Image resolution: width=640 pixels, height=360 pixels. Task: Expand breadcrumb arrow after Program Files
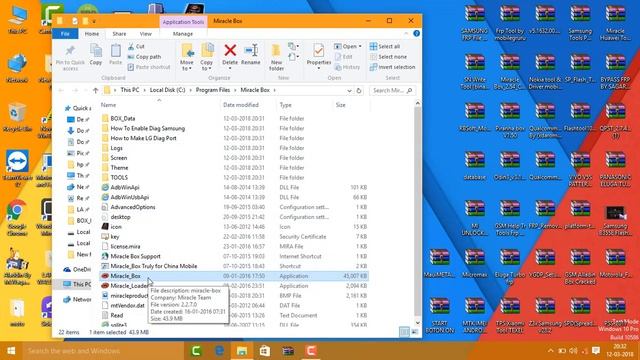pyautogui.click(x=236, y=90)
